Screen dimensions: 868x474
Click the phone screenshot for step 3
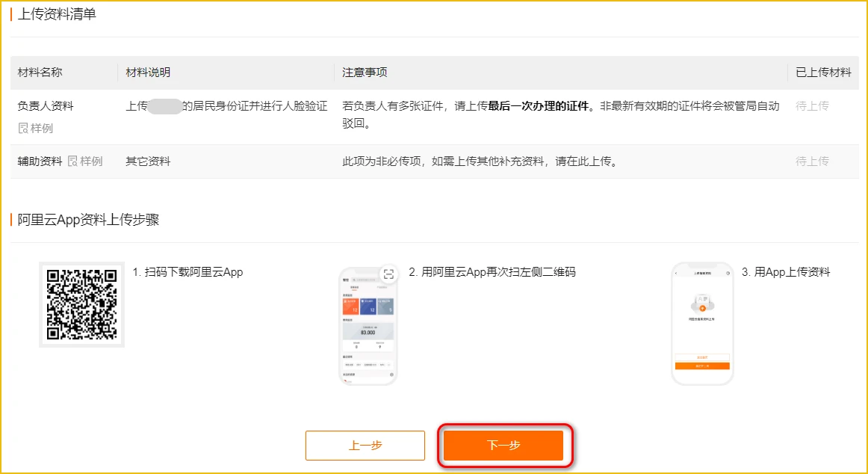[702, 324]
